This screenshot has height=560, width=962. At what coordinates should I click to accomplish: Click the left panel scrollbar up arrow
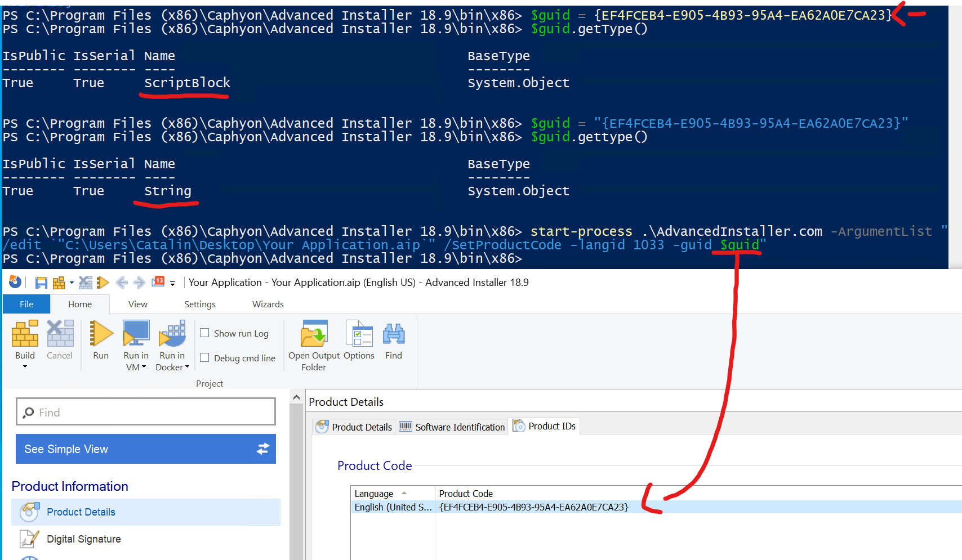[296, 397]
